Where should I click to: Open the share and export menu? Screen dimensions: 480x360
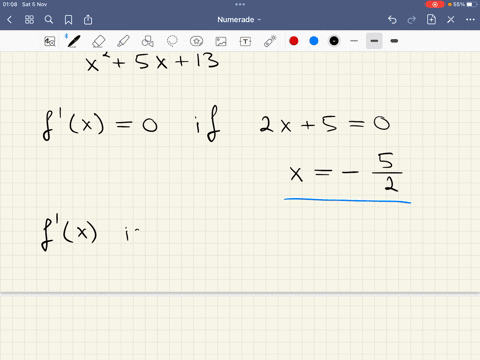(88, 20)
